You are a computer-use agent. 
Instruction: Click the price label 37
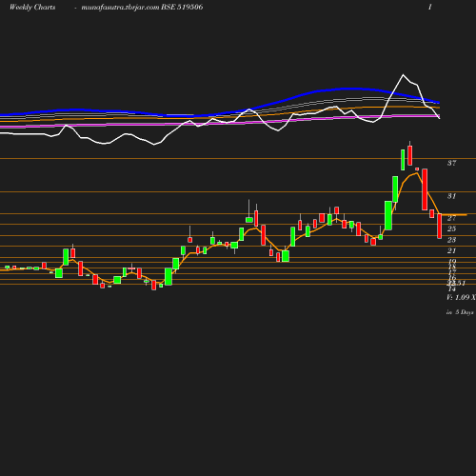coord(451,163)
